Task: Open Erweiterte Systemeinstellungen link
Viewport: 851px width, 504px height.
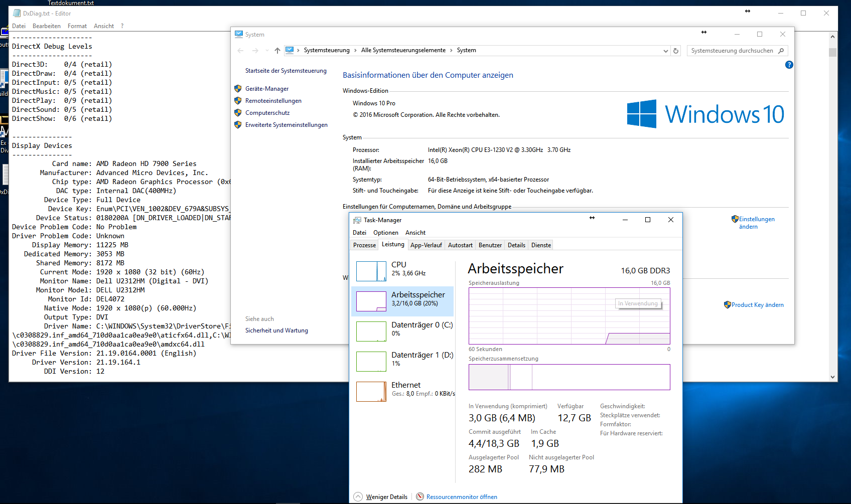Action: coord(287,125)
